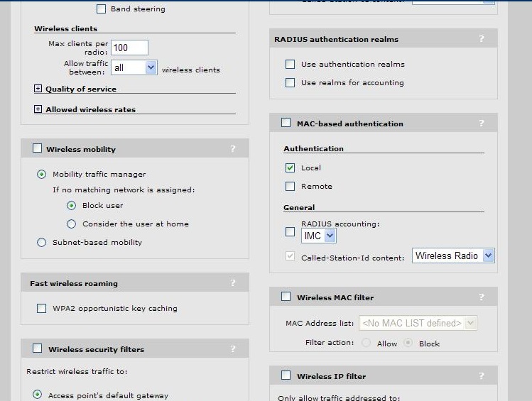
Task: Open help for Wireless mobility section
Action: 233,149
